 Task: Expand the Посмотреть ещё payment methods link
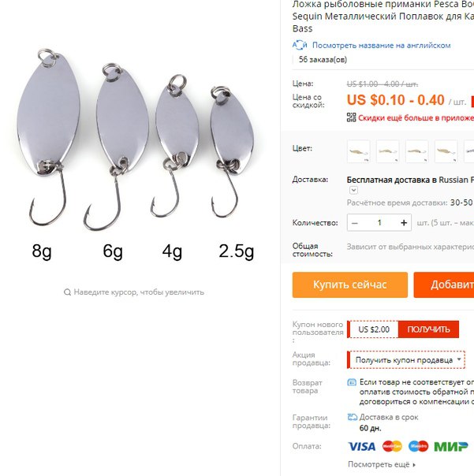(382, 464)
